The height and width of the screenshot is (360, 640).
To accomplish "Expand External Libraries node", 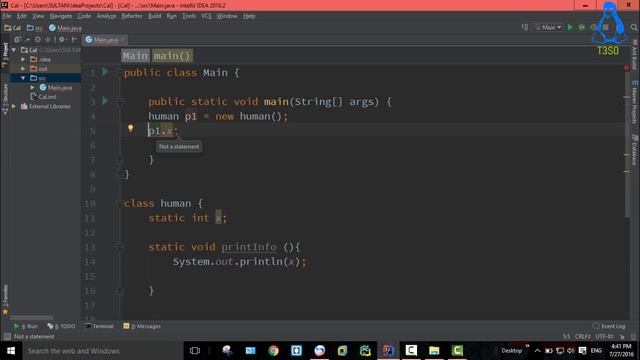I will coord(14,106).
